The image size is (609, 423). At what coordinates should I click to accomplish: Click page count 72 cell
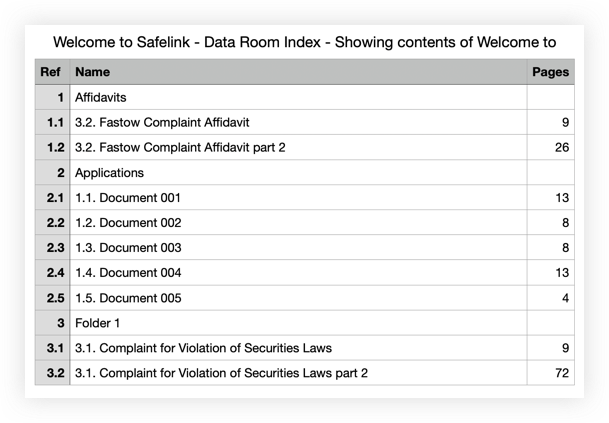click(x=561, y=373)
